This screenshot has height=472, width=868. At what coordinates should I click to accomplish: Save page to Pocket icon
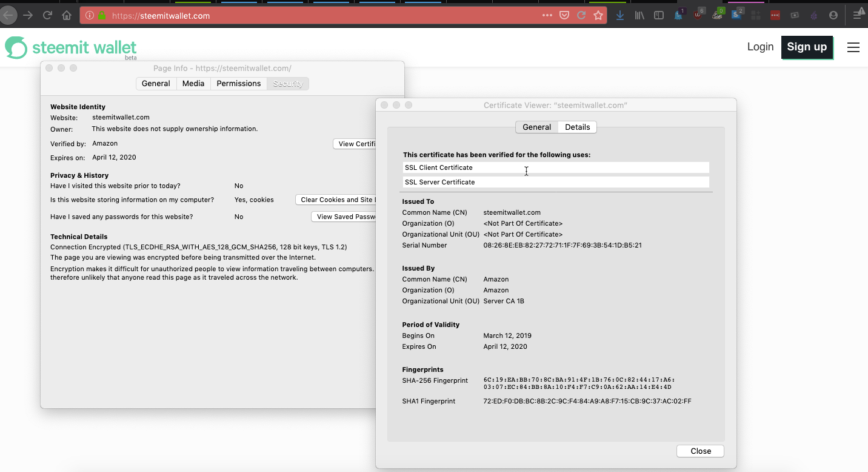[564, 16]
